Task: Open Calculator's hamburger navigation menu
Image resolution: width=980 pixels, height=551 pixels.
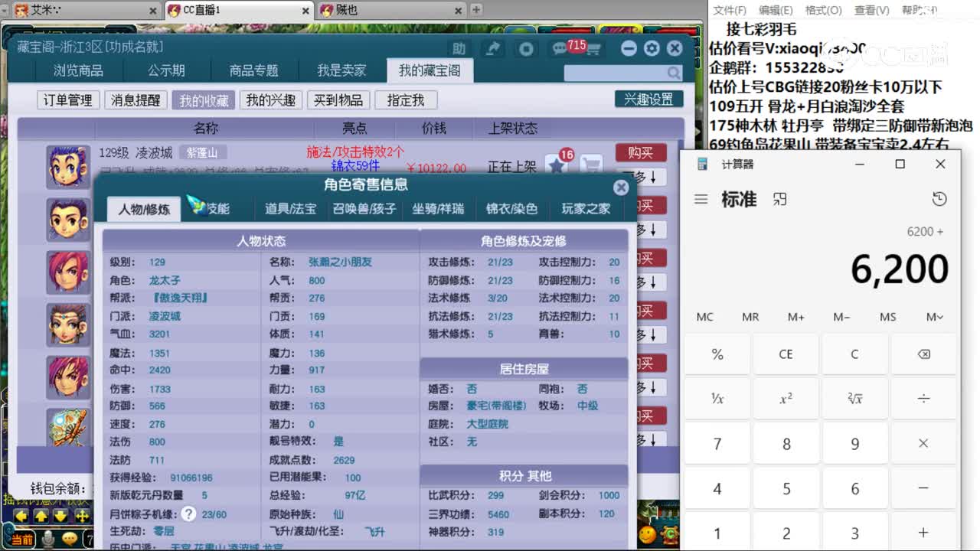Action: point(701,199)
